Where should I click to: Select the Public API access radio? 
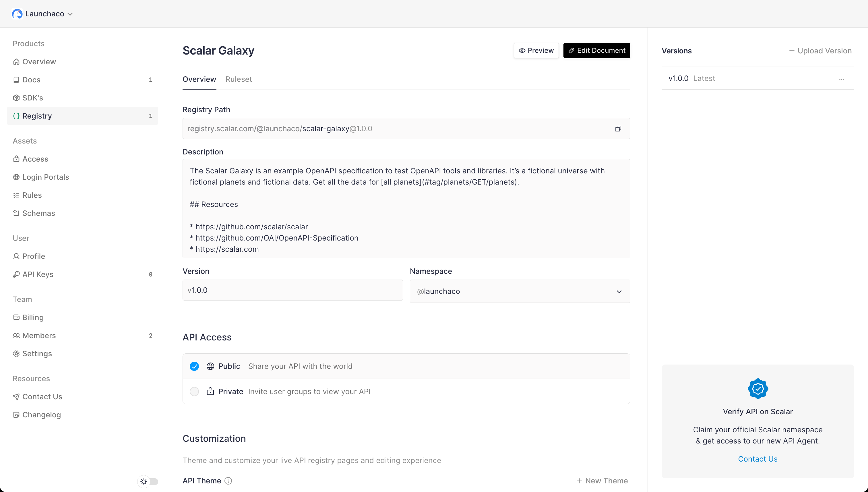194,366
